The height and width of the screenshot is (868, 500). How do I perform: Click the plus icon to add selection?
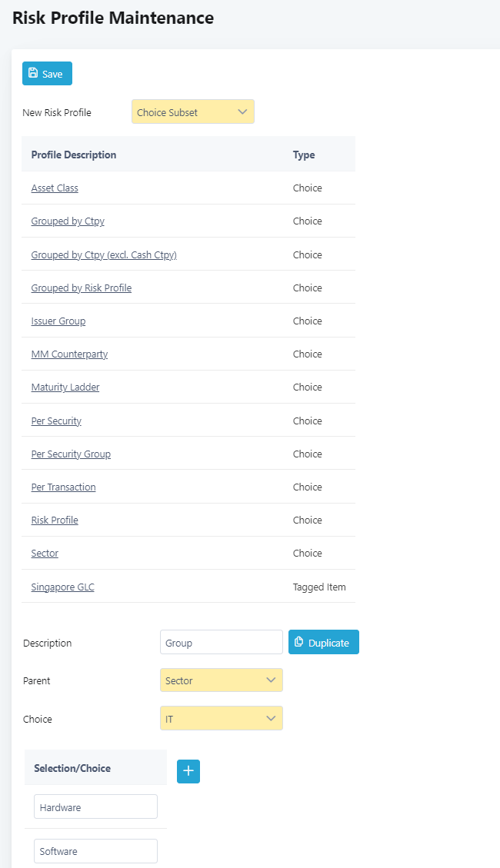188,771
